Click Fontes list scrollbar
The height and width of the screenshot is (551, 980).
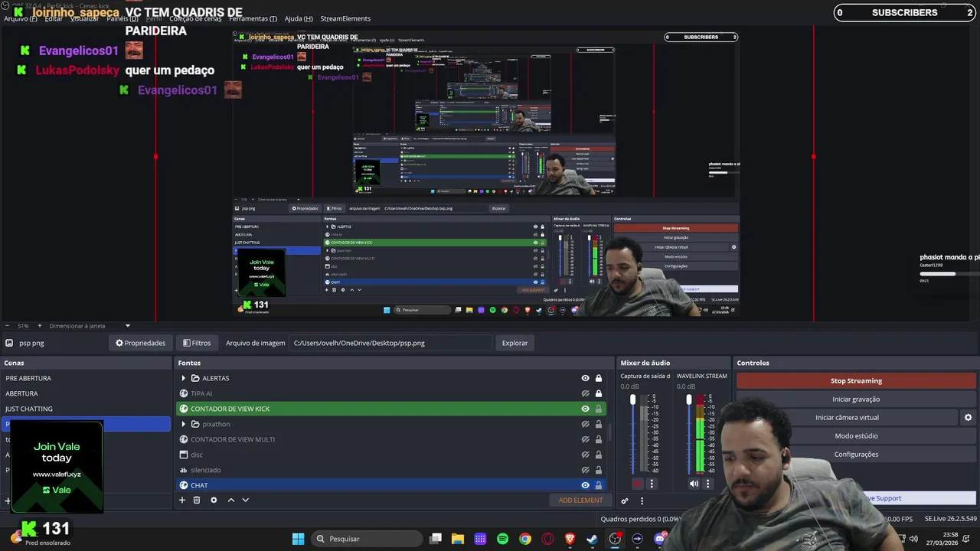point(610,432)
